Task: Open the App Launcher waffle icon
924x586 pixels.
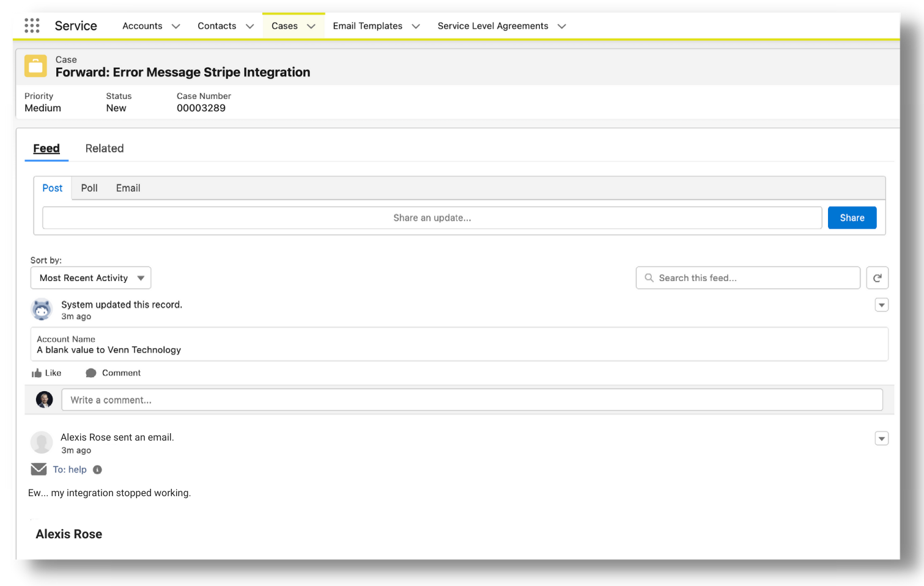Action: coord(32,25)
